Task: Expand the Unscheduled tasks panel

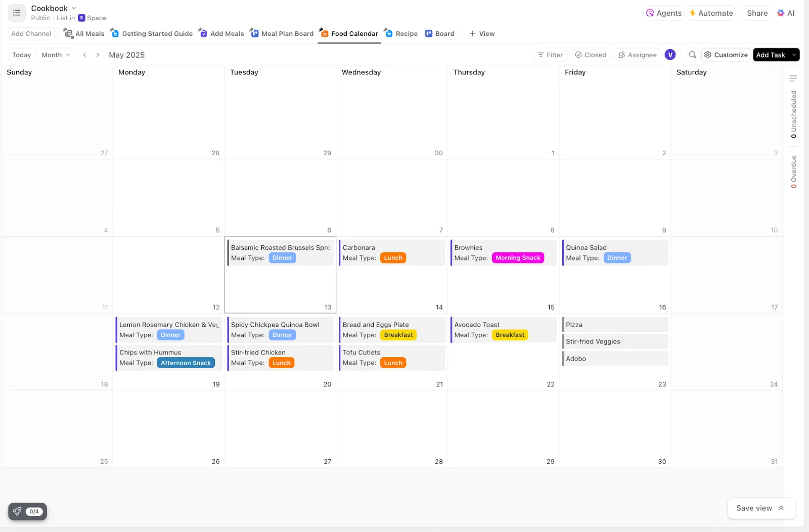Action: pyautogui.click(x=793, y=114)
